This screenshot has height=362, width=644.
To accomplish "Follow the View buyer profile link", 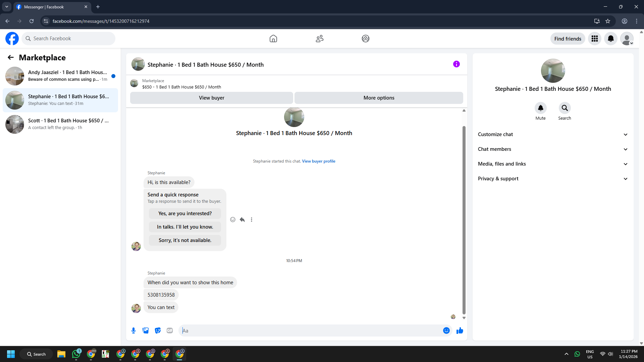I will (318, 161).
